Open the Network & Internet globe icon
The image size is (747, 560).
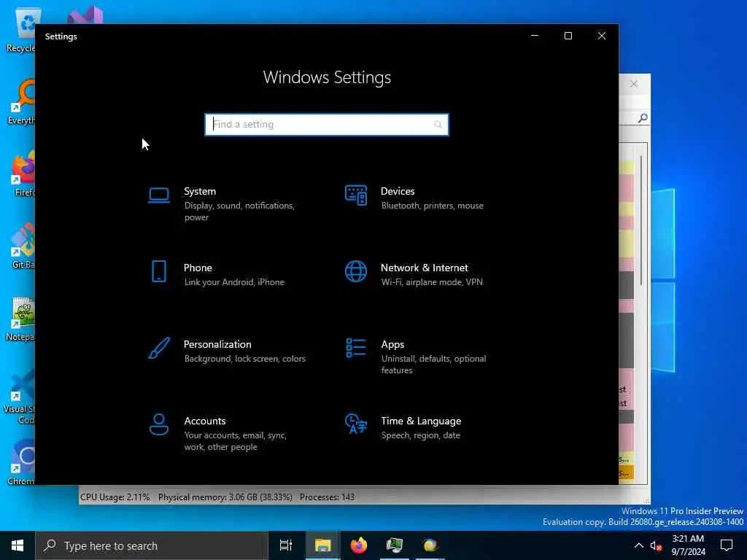point(356,271)
